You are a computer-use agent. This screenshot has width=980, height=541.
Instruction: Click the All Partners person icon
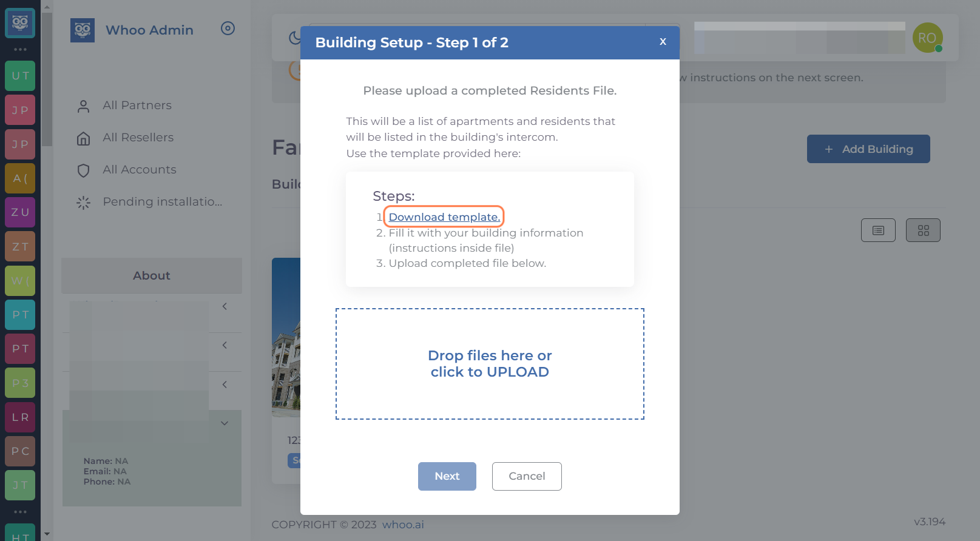pyautogui.click(x=84, y=106)
